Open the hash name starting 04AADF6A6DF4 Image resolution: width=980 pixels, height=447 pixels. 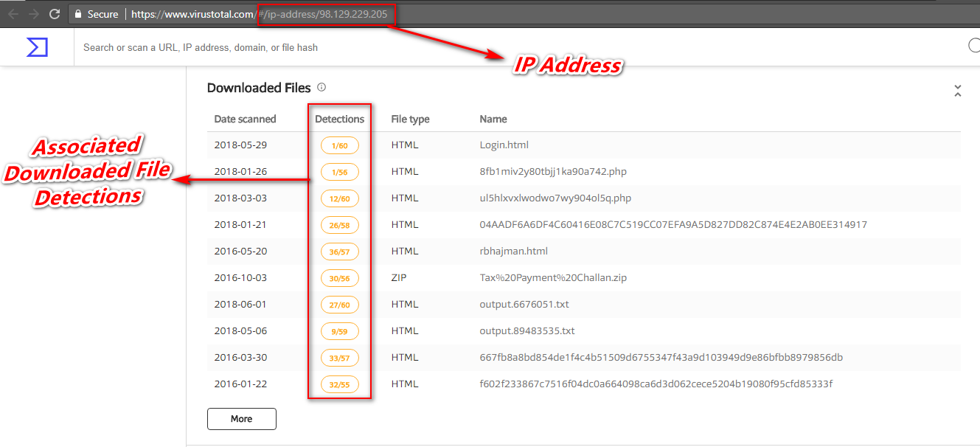coord(673,225)
